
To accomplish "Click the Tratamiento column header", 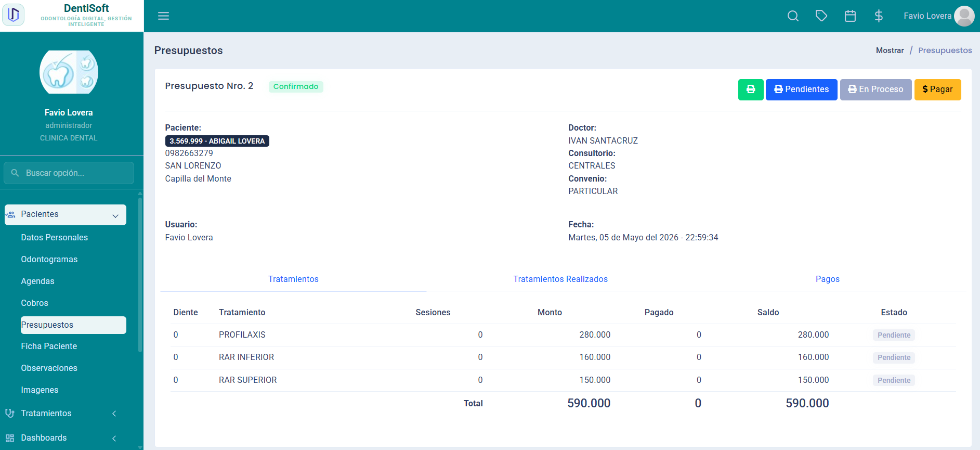I will click(x=242, y=313).
